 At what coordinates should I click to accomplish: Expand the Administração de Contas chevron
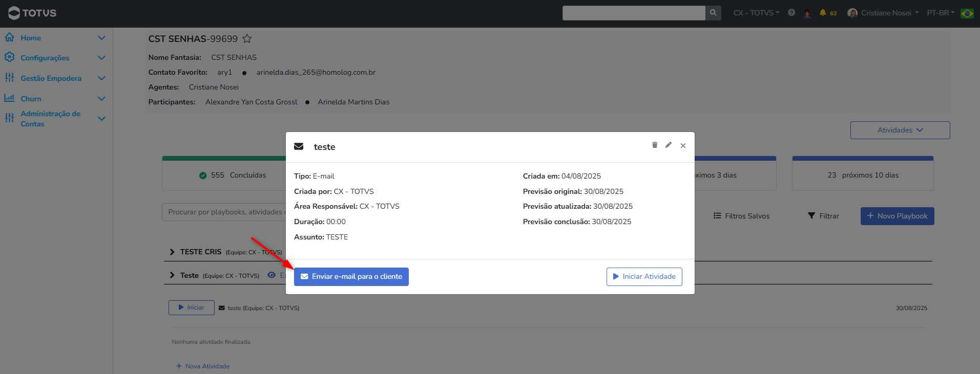tap(101, 119)
